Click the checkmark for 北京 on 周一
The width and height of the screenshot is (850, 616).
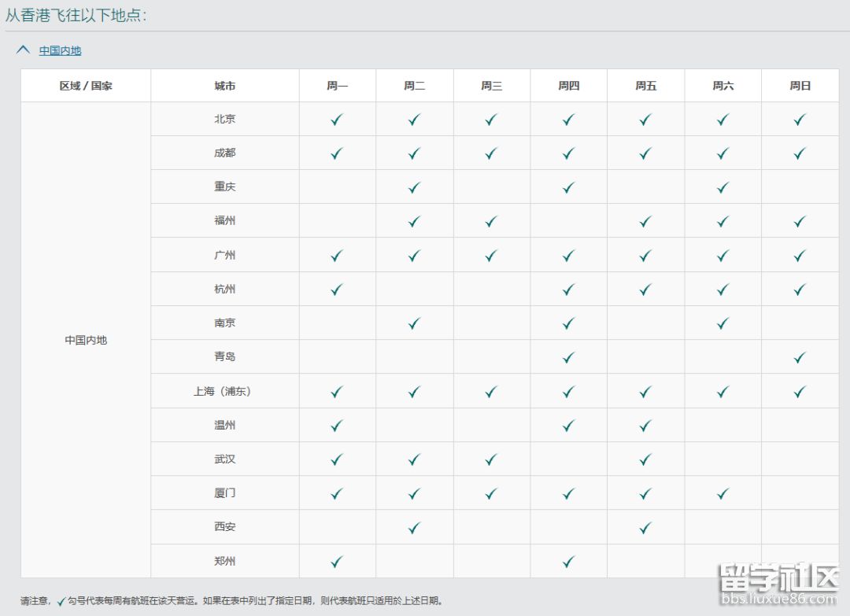337,119
